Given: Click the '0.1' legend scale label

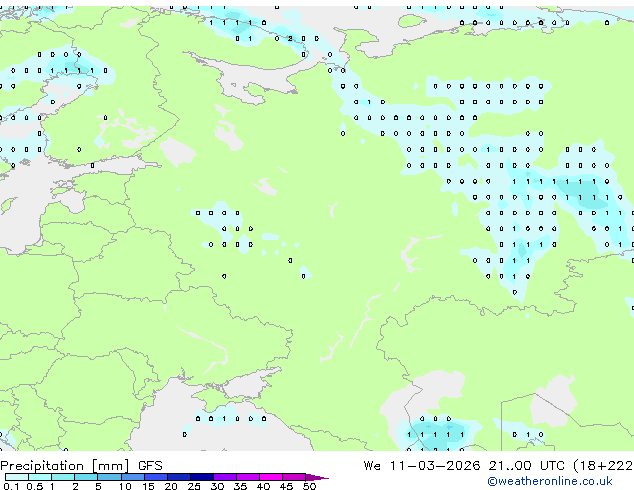Looking at the screenshot, I should pos(11,486).
